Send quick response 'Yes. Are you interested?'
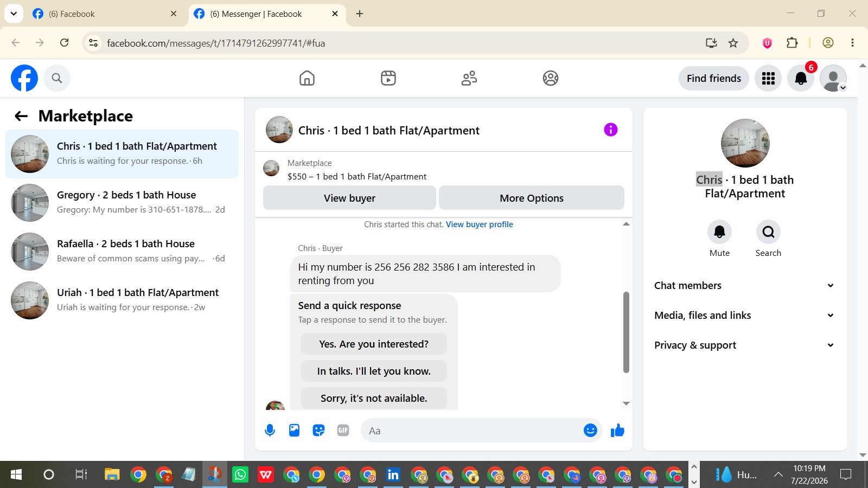This screenshot has width=868, height=488. [x=374, y=344]
